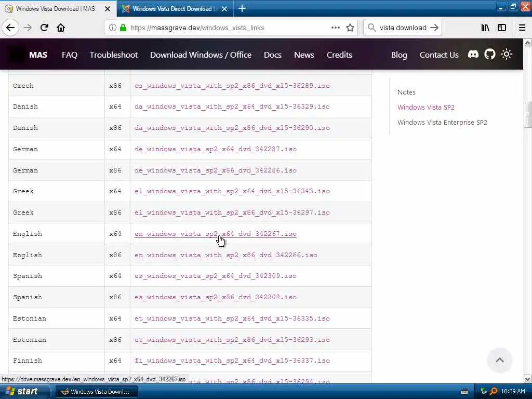Image resolution: width=532 pixels, height=399 pixels.
Task: Bookmark this page with the star
Action: coord(350,28)
